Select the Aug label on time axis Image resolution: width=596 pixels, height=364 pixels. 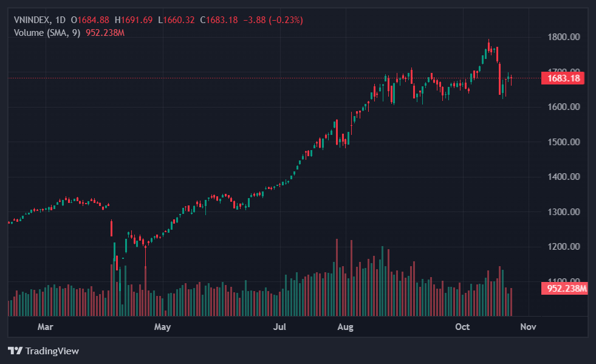point(345,327)
